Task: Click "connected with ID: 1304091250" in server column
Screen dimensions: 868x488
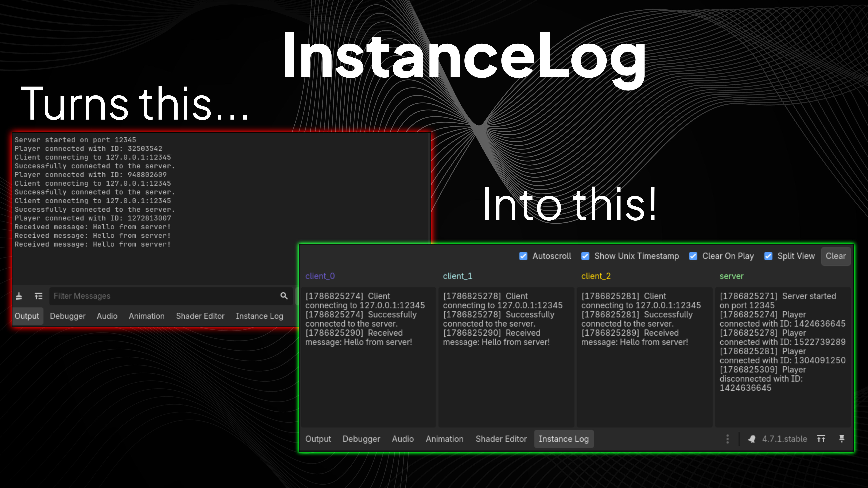Action: pos(782,360)
